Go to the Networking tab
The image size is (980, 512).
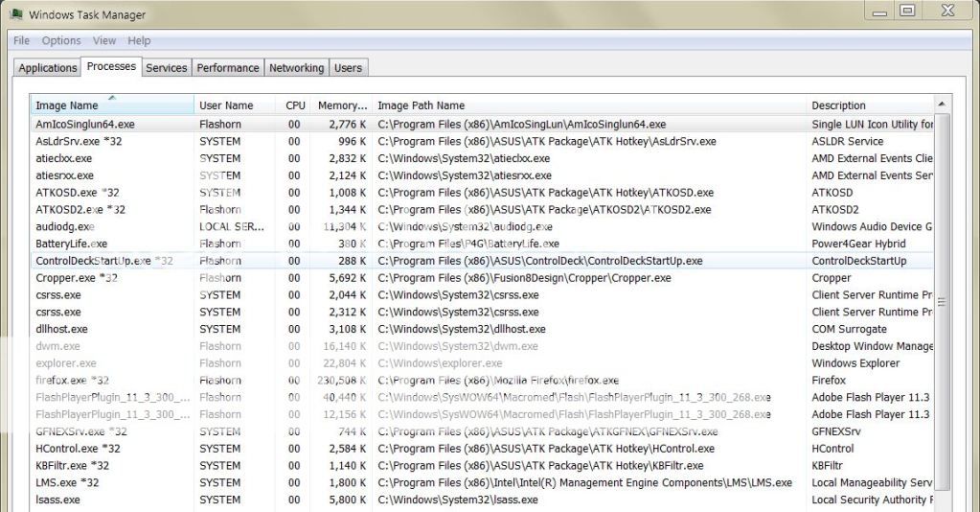[296, 68]
